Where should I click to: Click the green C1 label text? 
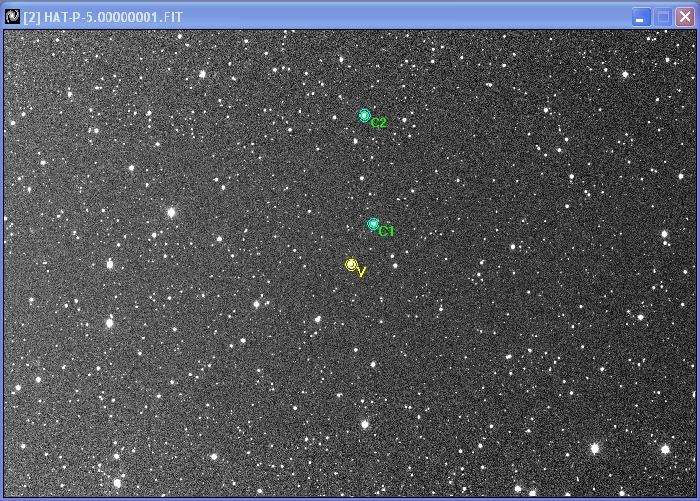pos(386,231)
